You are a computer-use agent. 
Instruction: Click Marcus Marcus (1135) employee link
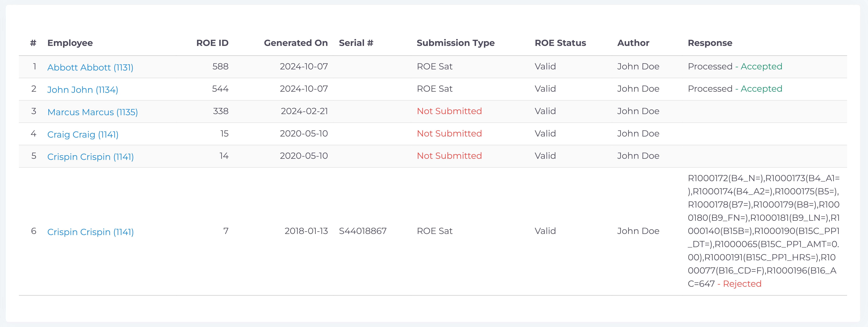point(92,112)
